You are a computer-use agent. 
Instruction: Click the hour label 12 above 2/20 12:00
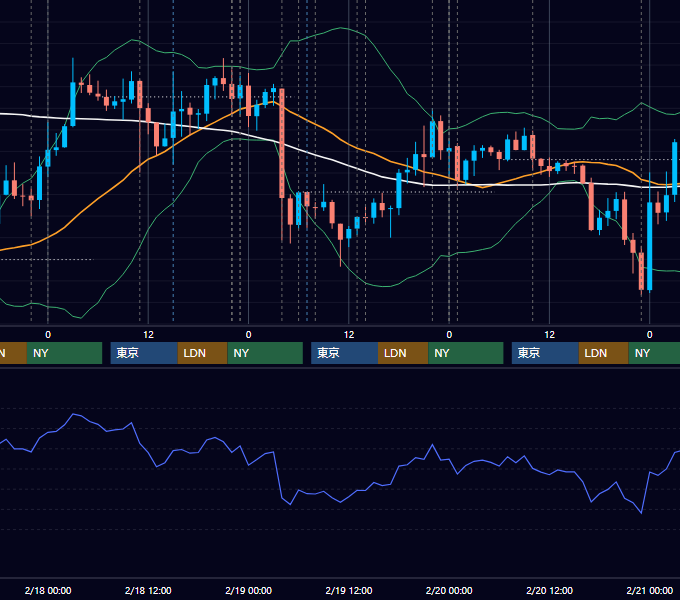549,335
